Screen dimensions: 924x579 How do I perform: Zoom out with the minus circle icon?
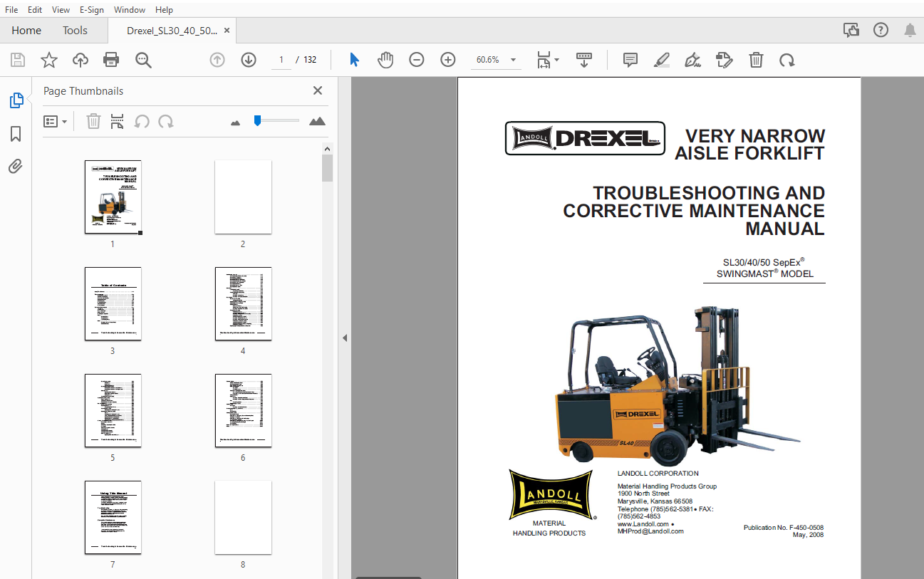click(417, 60)
